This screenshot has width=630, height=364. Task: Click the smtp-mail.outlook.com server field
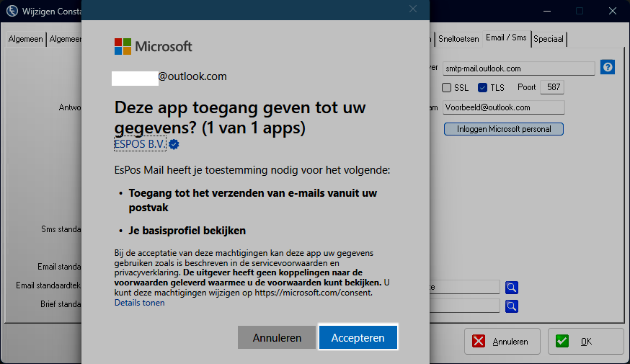tap(519, 68)
